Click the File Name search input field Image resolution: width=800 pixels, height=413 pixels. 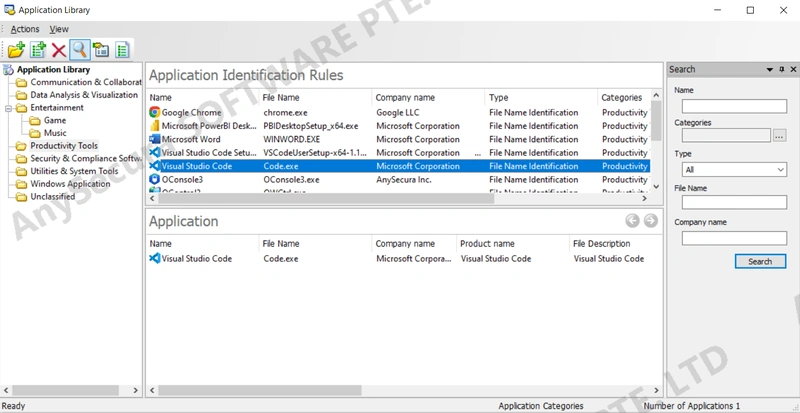pyautogui.click(x=734, y=202)
